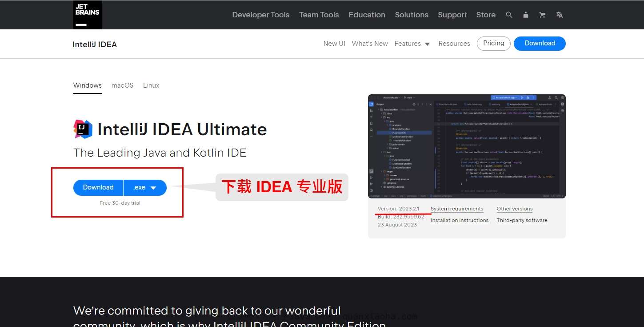The width and height of the screenshot is (644, 327).
Task: Click the Free 30-day trial text
Action: click(120, 203)
